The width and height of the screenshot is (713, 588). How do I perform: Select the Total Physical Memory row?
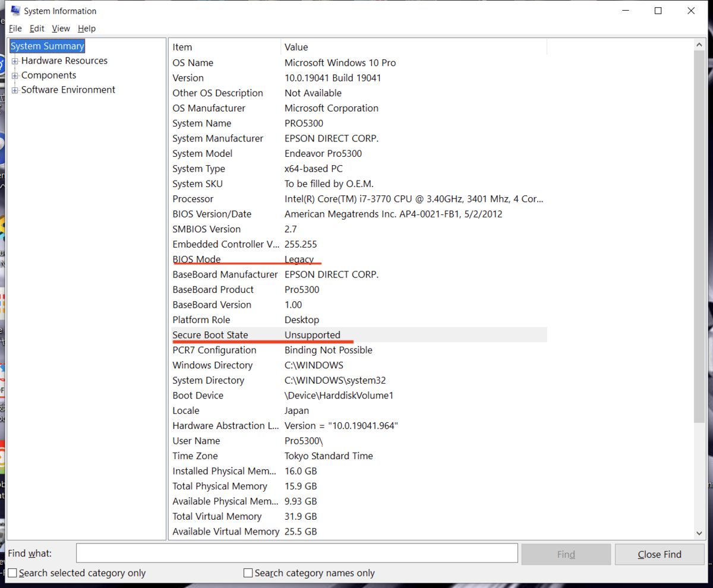point(359,486)
